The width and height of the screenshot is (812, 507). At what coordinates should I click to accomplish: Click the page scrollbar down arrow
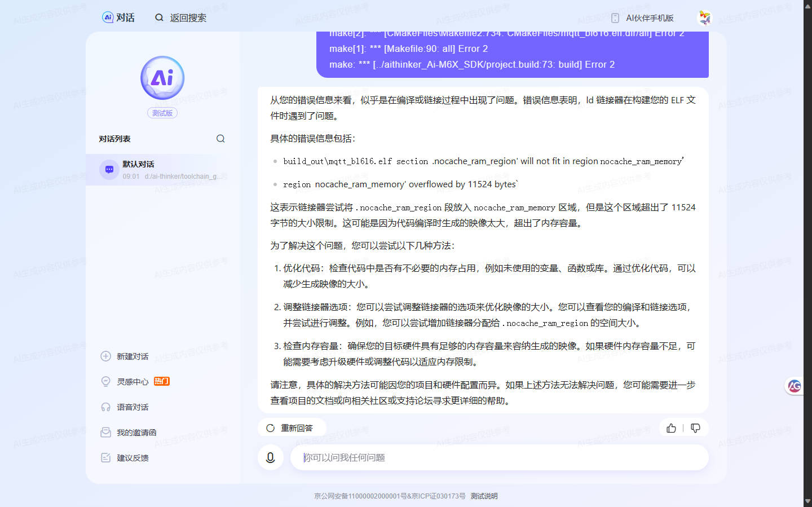807,501
